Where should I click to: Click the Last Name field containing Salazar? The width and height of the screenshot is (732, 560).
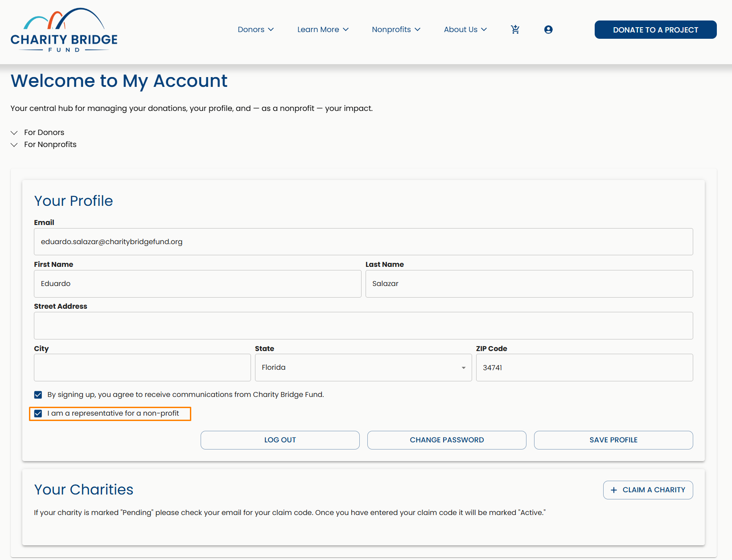[529, 284]
